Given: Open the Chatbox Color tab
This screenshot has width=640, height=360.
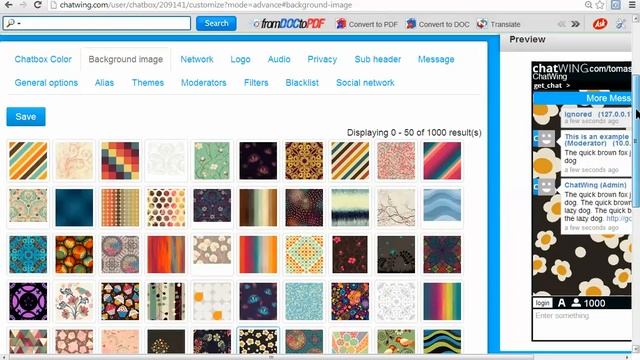Looking at the screenshot, I should (x=43, y=59).
